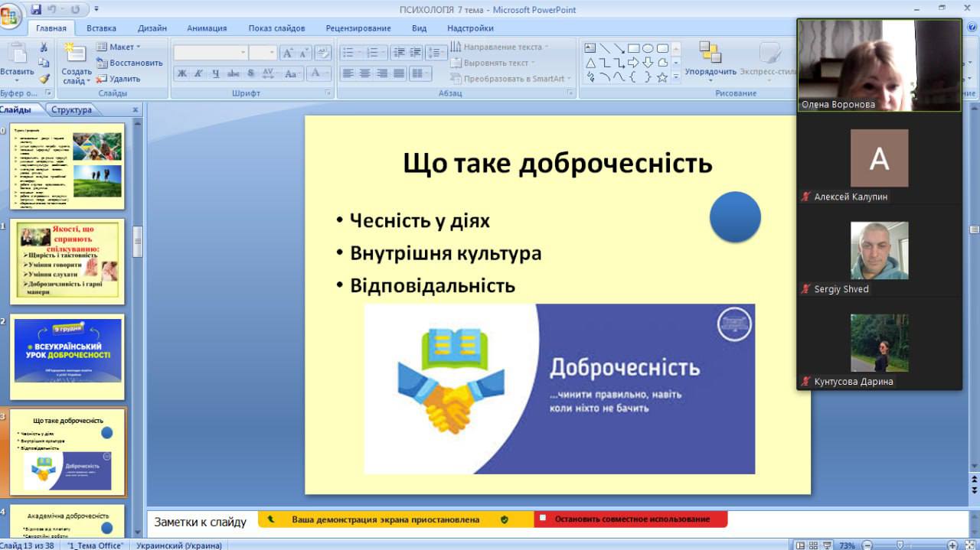Open the Вставка ribbon tab
This screenshot has height=550, width=980.
click(101, 28)
